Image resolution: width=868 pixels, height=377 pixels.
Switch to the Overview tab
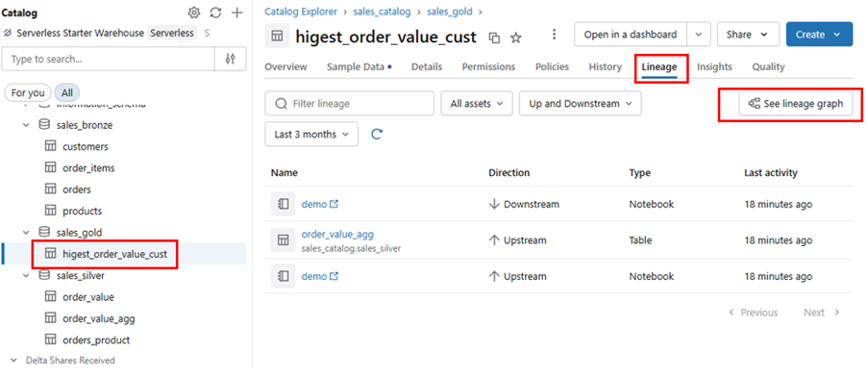[285, 67]
